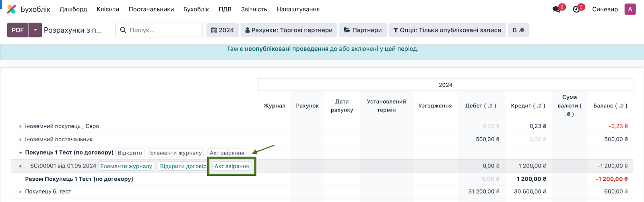The height and width of the screenshot is (202, 644).
Task: Expand the Іноземний покупець, Євро row
Action: pyautogui.click(x=21, y=126)
